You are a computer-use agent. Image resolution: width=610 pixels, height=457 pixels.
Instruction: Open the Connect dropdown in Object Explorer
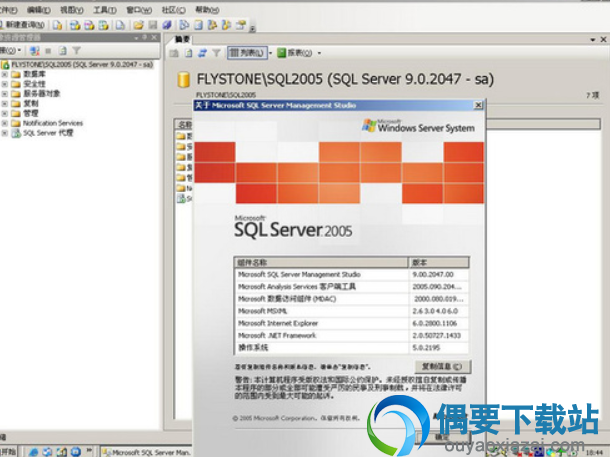(11, 51)
